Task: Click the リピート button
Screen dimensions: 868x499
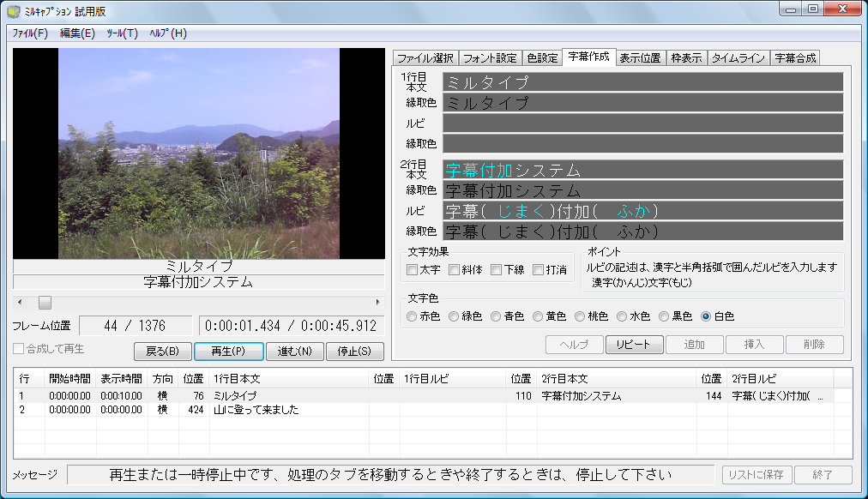Action: tap(634, 345)
